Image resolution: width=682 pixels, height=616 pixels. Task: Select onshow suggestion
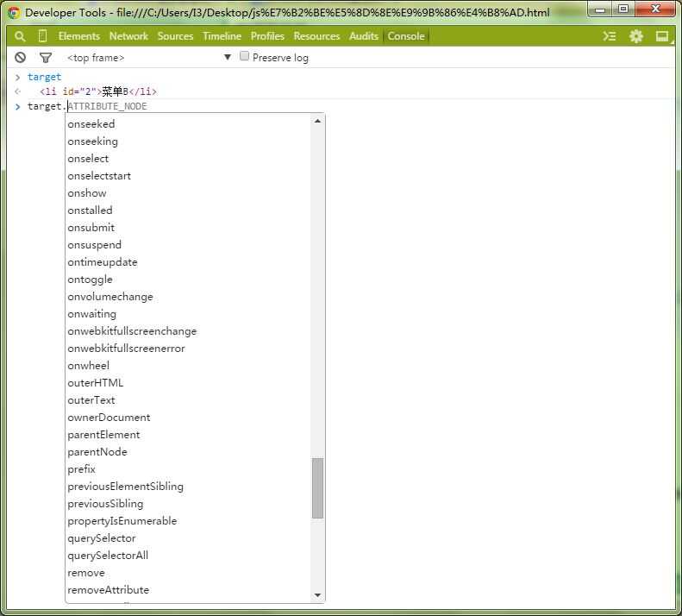87,193
